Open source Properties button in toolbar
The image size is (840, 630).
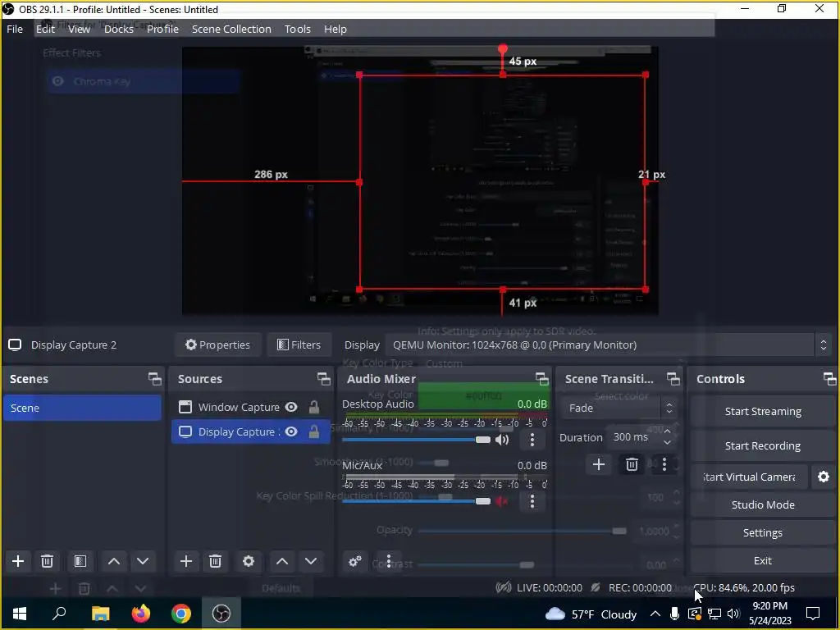[217, 345]
